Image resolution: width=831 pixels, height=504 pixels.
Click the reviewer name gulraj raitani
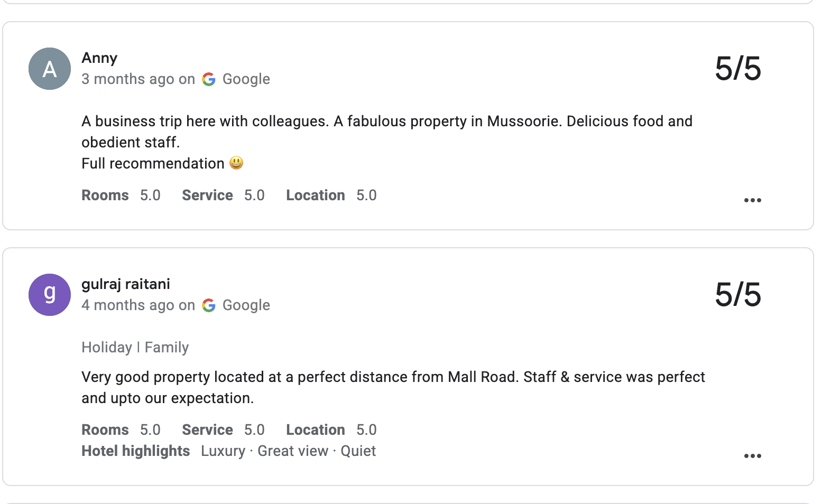coord(126,284)
